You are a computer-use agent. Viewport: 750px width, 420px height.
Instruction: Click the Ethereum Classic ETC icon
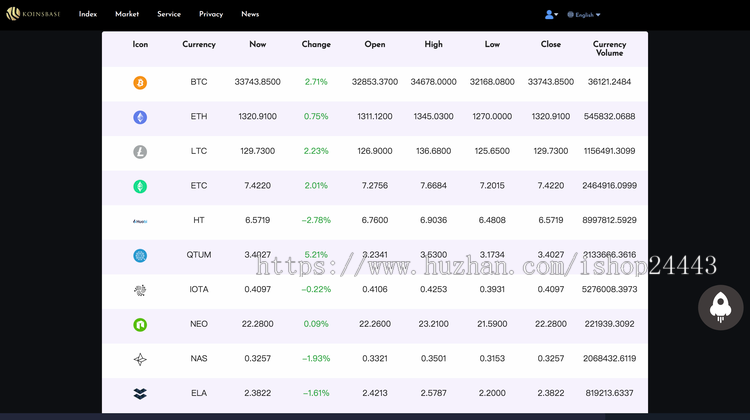140,186
